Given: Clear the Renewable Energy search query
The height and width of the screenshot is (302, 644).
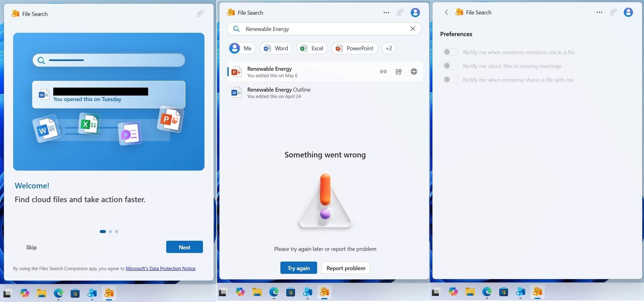Looking at the screenshot, I should pos(413,29).
